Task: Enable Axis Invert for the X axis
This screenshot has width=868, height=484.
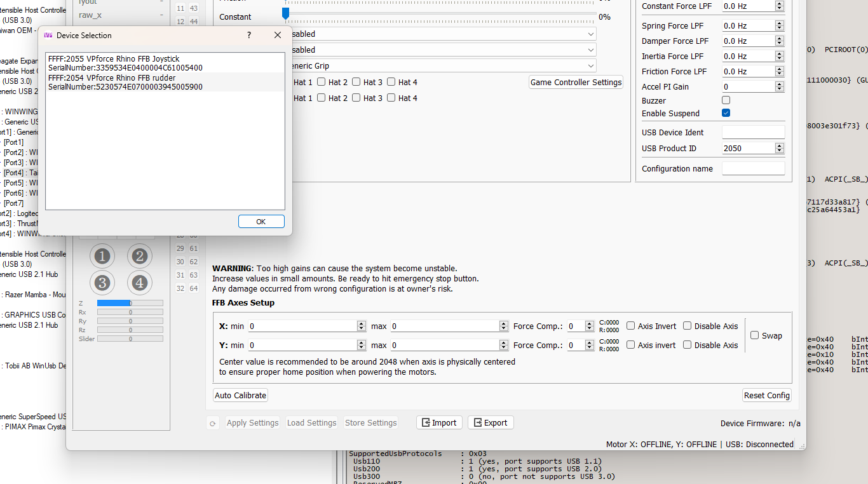Action: point(631,326)
